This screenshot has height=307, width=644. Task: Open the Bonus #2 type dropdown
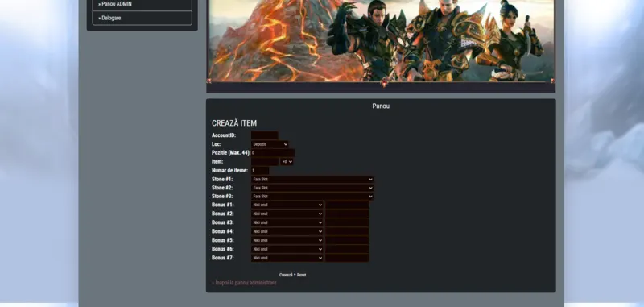pyautogui.click(x=287, y=214)
